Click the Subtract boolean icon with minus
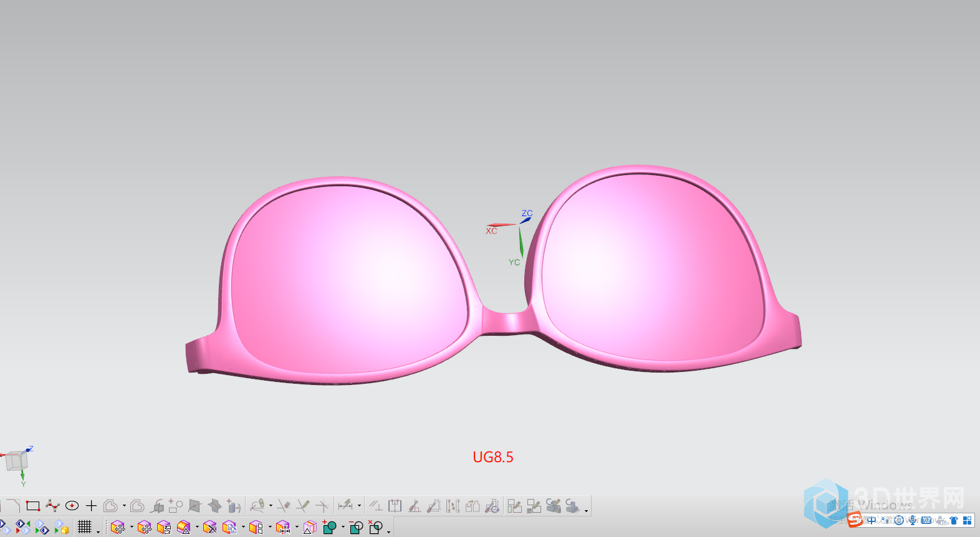 (x=356, y=527)
